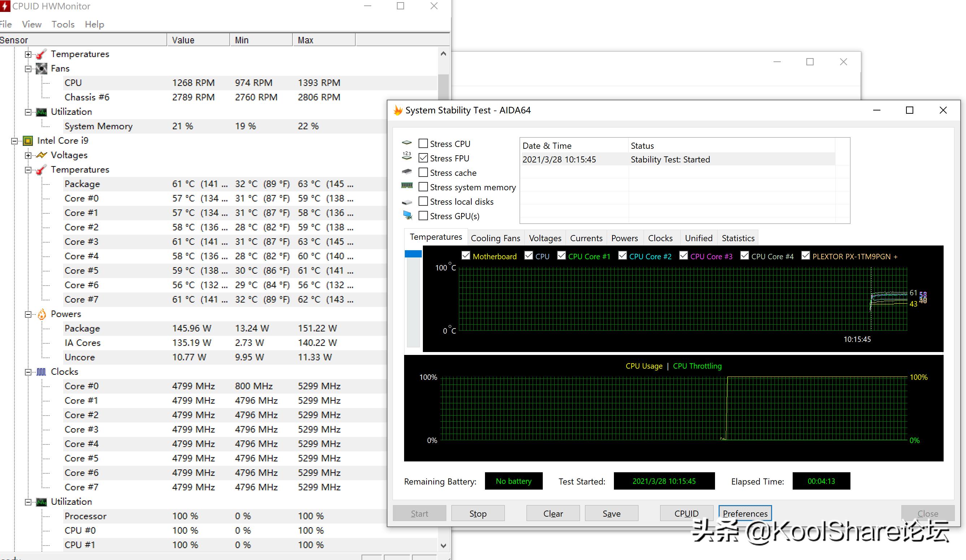Viewport: 966px width, 560px height.
Task: Open the Tools menu in HWMonitor
Action: click(x=63, y=25)
